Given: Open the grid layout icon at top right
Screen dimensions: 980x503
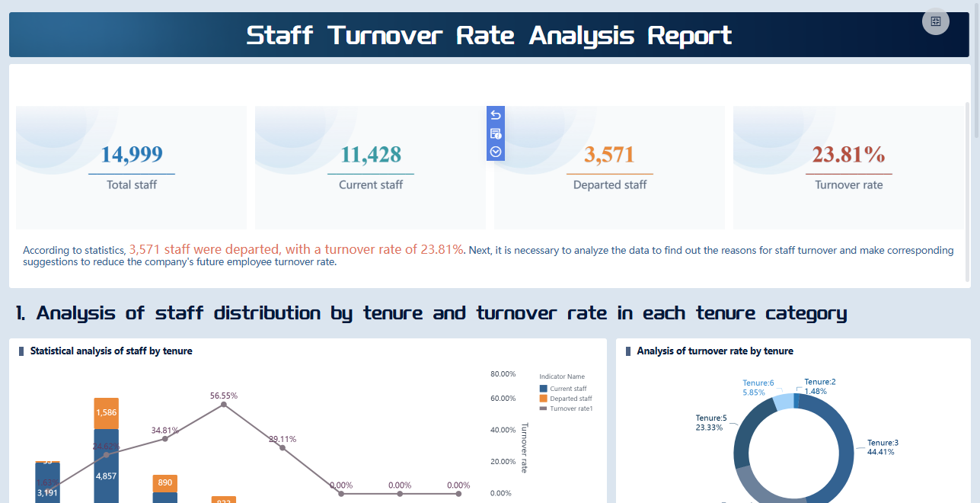Looking at the screenshot, I should coord(935,21).
